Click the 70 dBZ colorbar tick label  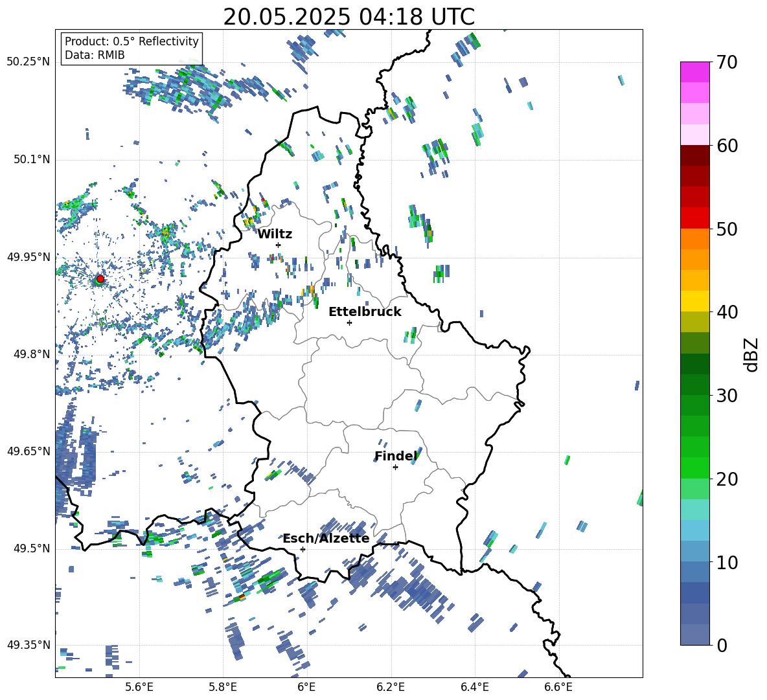pos(727,63)
